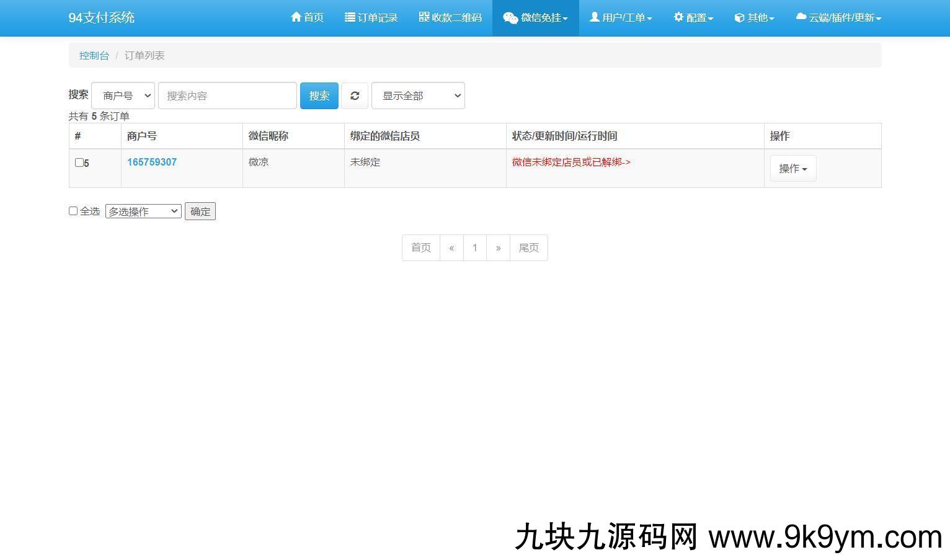Image resolution: width=950 pixels, height=560 pixels.
Task: Click the blue 搜索 button
Action: pyautogui.click(x=319, y=96)
